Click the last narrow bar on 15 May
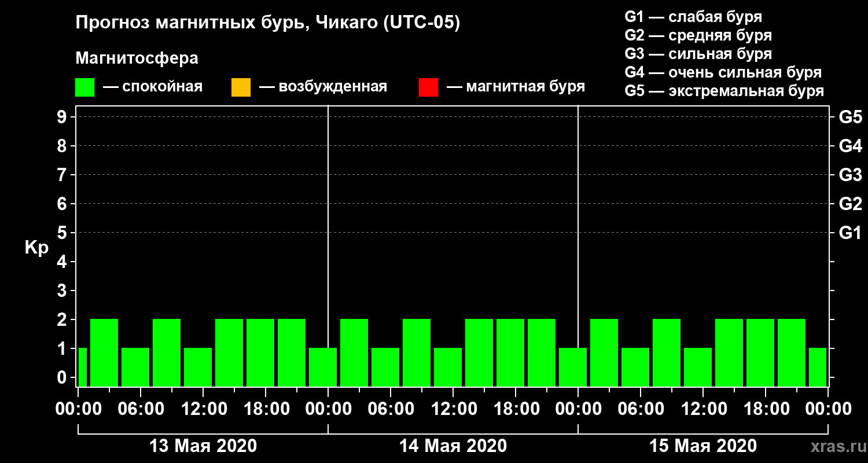Image resolution: width=868 pixels, height=463 pixels. point(818,367)
